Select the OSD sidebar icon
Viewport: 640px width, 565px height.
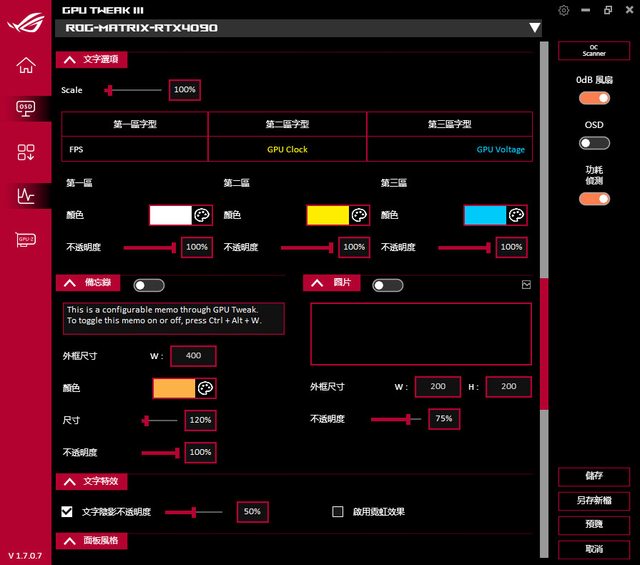point(26,108)
